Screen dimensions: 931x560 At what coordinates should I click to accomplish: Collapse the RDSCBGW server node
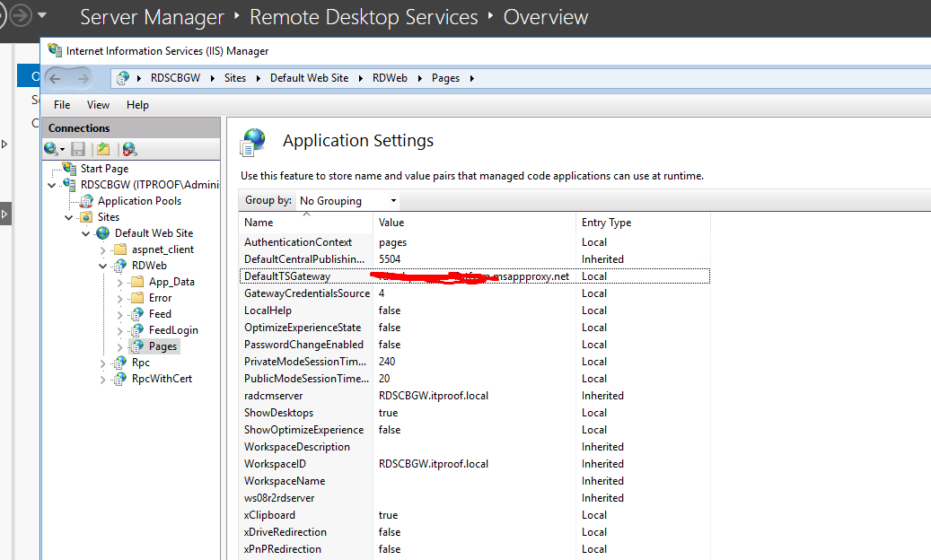(x=52, y=185)
